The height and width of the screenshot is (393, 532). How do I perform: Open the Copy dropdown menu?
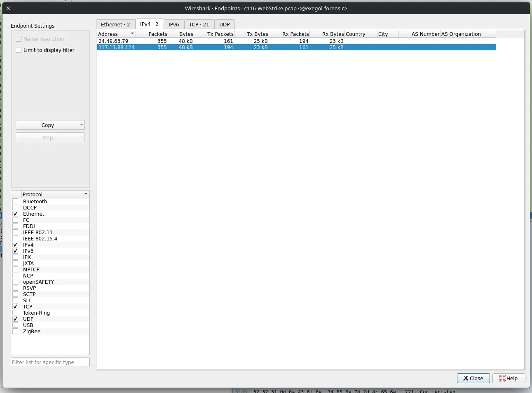tap(50, 125)
